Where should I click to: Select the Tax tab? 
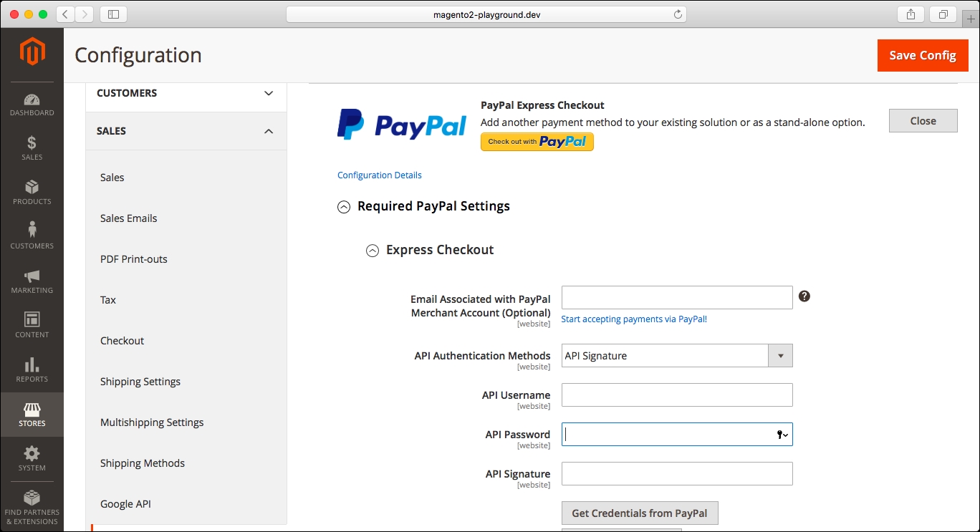[108, 300]
